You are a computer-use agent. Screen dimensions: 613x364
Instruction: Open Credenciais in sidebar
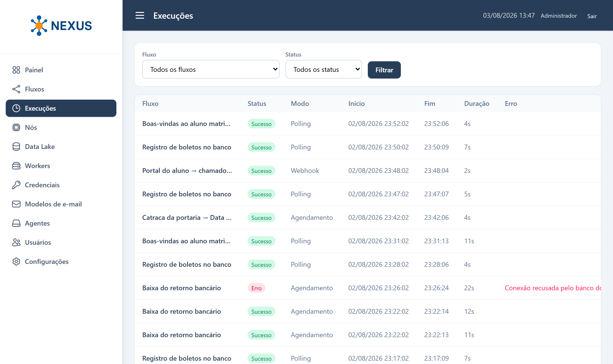61,185
